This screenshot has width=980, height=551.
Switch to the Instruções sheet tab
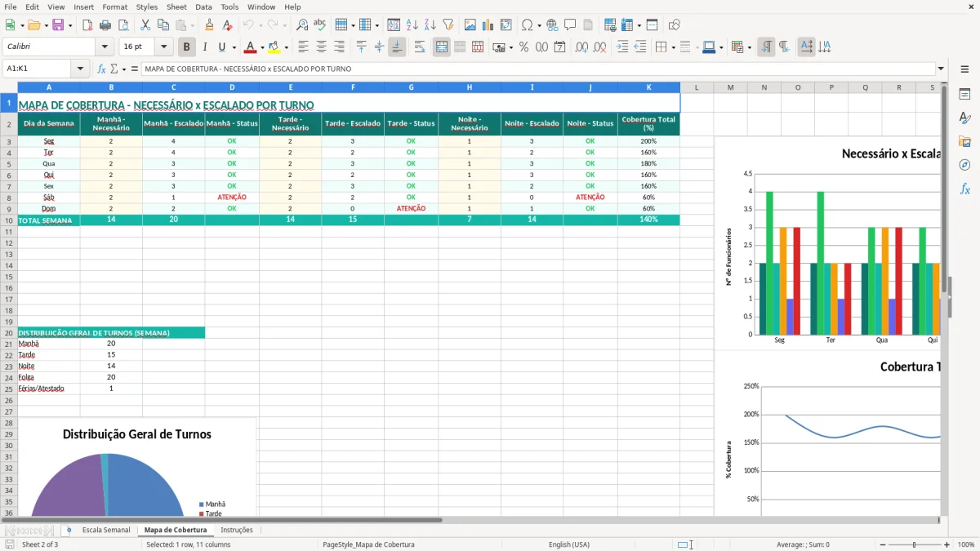point(237,530)
